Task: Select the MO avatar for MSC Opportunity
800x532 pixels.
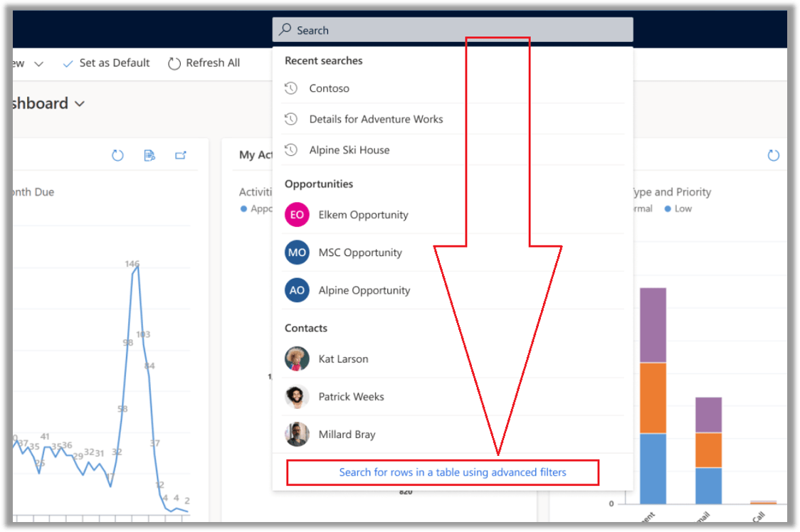Action: [x=297, y=252]
